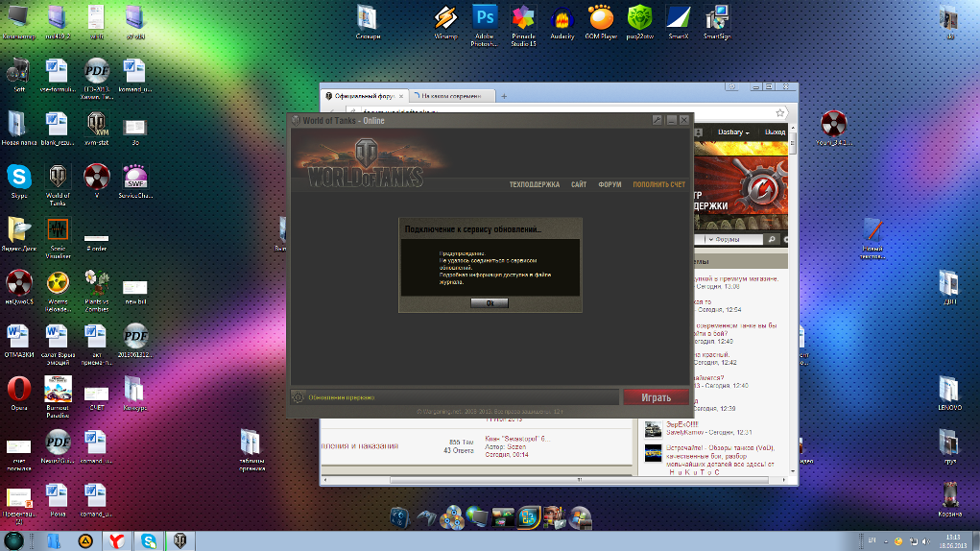Open the Pinnacle Studio desktop shortcut
Viewport: 980px width, 551px height.
click(523, 19)
